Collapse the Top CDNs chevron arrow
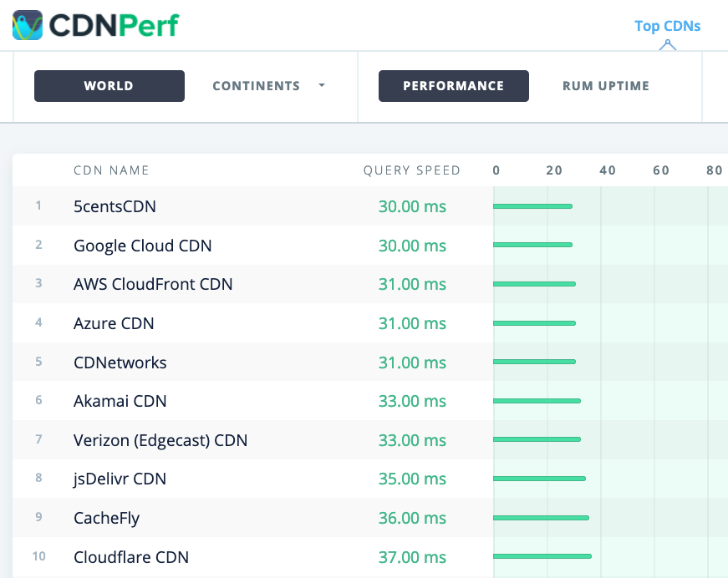This screenshot has width=728, height=578. click(667, 44)
